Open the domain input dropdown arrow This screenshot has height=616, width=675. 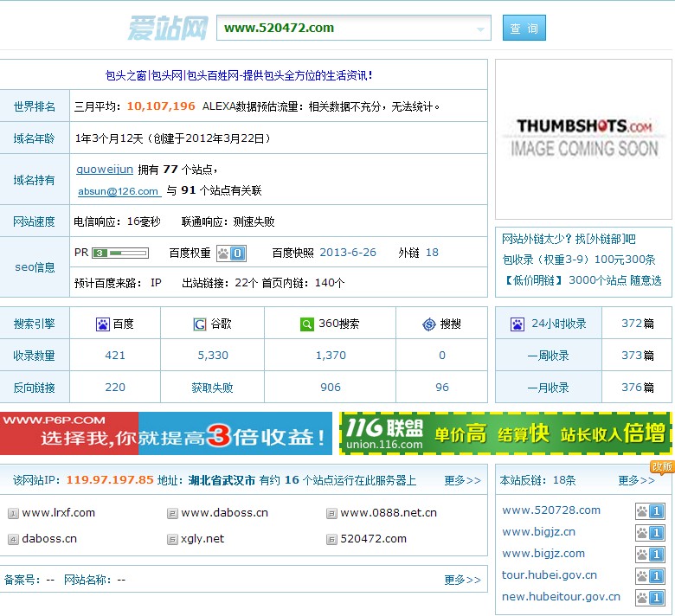(x=480, y=29)
